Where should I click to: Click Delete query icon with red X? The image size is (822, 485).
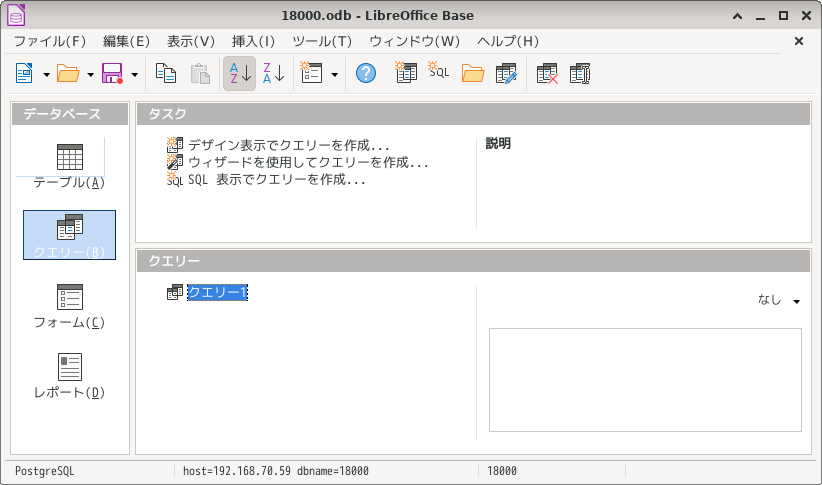coord(547,73)
